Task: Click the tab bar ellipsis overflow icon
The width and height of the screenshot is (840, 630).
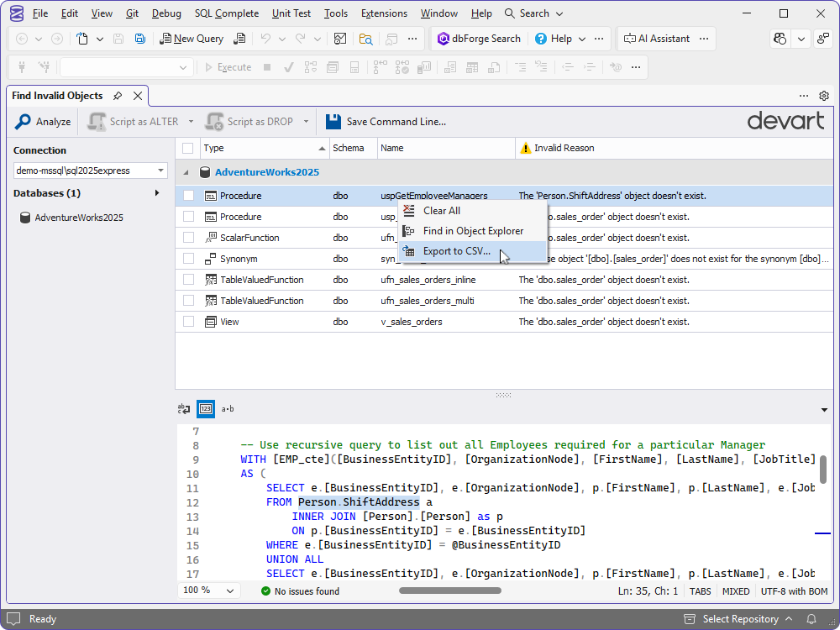Action: 804,96
